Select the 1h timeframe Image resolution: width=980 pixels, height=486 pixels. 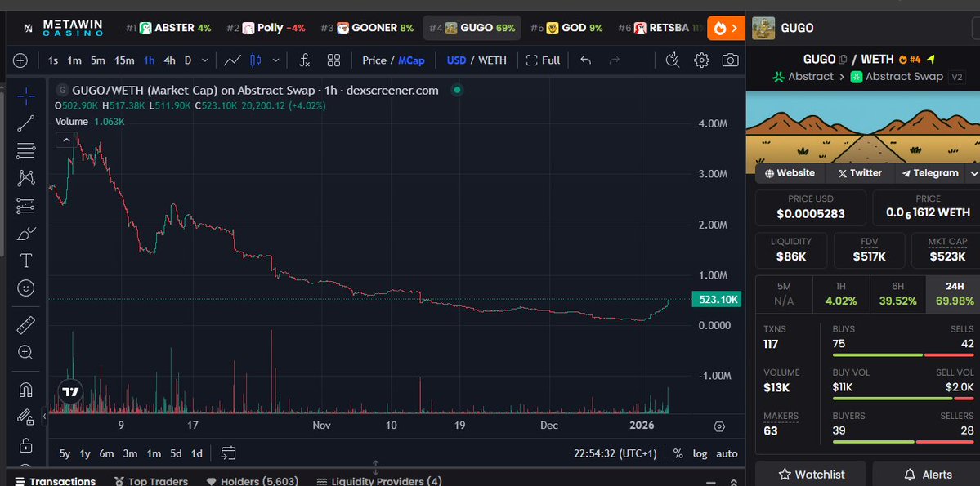coord(150,60)
